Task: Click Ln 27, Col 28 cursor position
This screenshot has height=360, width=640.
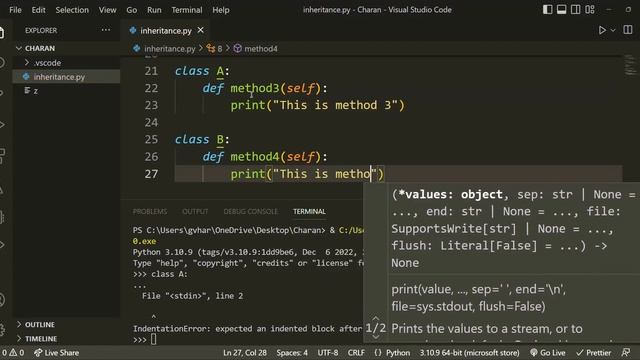Action: [x=245, y=353]
